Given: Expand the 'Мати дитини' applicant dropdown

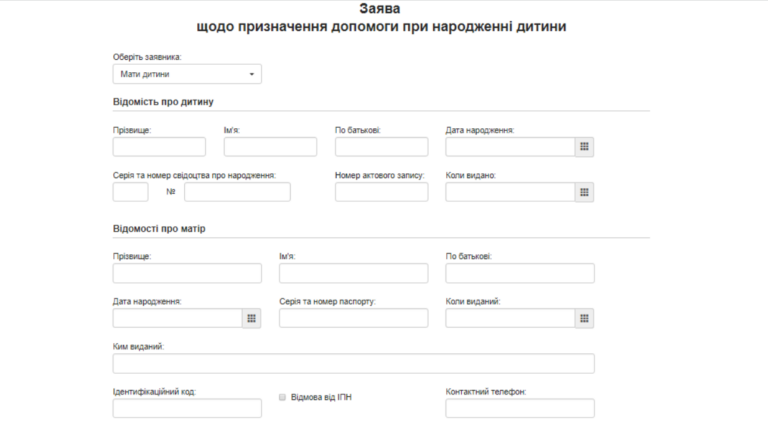Looking at the screenshot, I should (186, 74).
